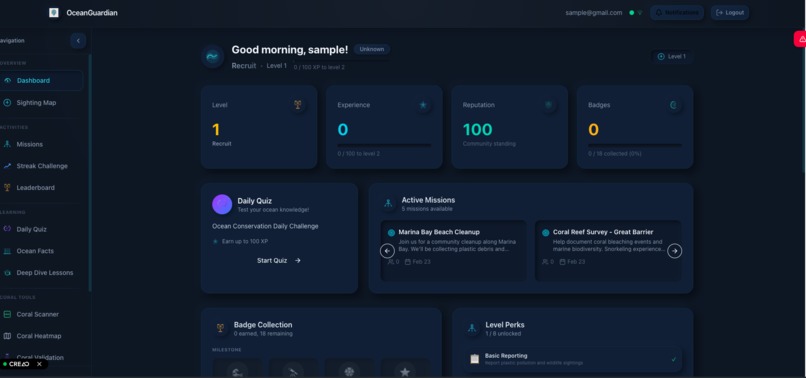Click the Coral Heatmap map icon
This screenshot has height=378, width=806.
click(7, 336)
